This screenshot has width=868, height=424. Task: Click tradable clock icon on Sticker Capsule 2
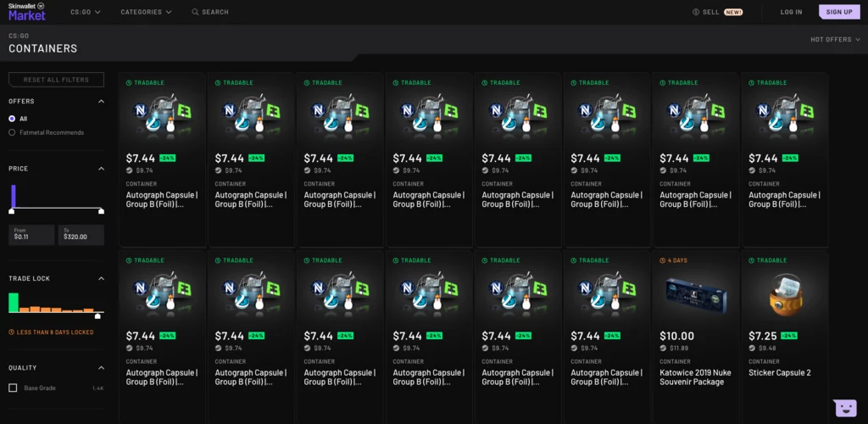[752, 260]
